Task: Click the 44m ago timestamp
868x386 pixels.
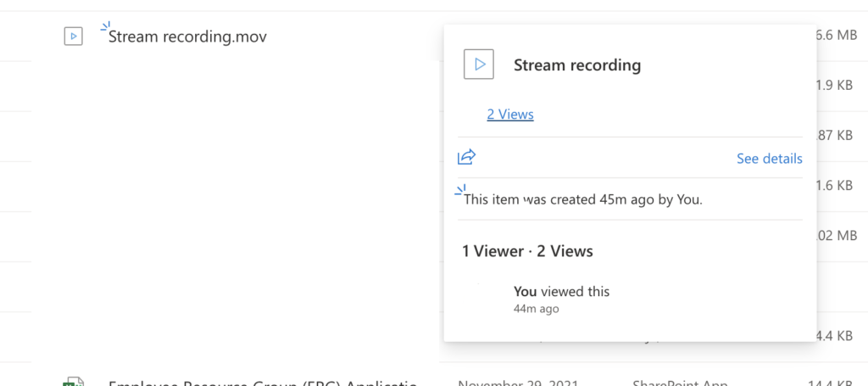Action: (536, 309)
